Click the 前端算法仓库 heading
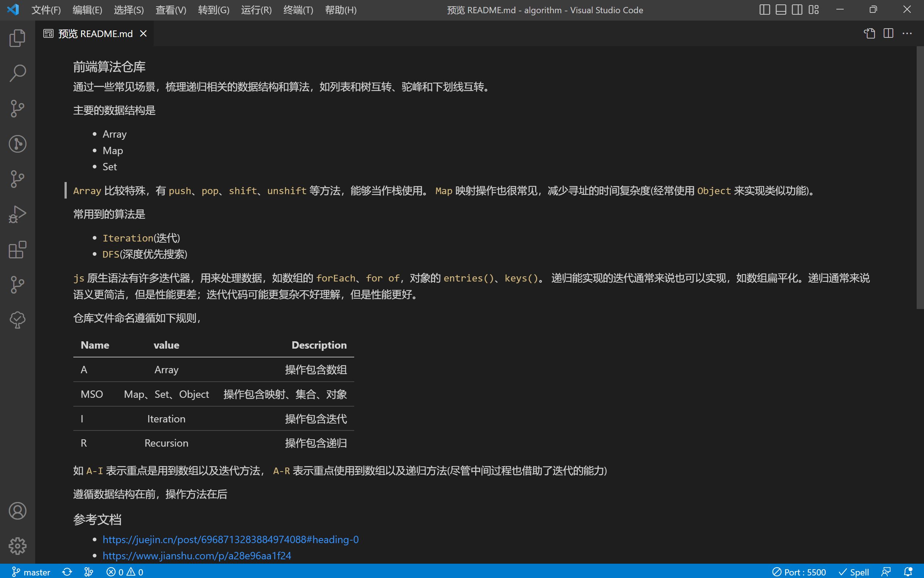924x578 pixels. 109,67
